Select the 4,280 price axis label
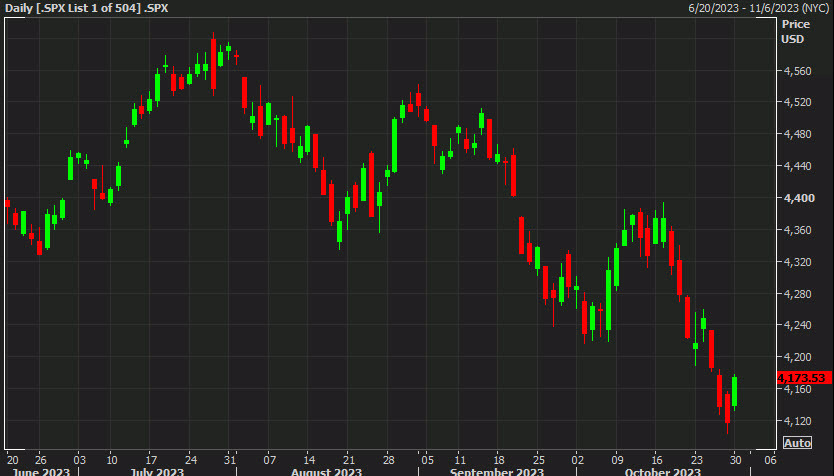 (x=798, y=294)
